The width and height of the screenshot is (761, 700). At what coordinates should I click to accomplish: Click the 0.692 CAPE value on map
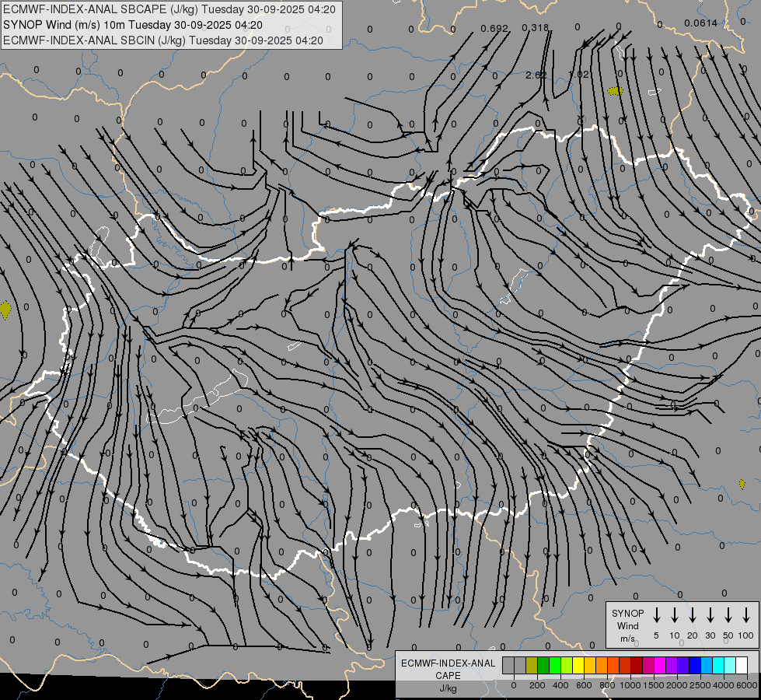494,28
